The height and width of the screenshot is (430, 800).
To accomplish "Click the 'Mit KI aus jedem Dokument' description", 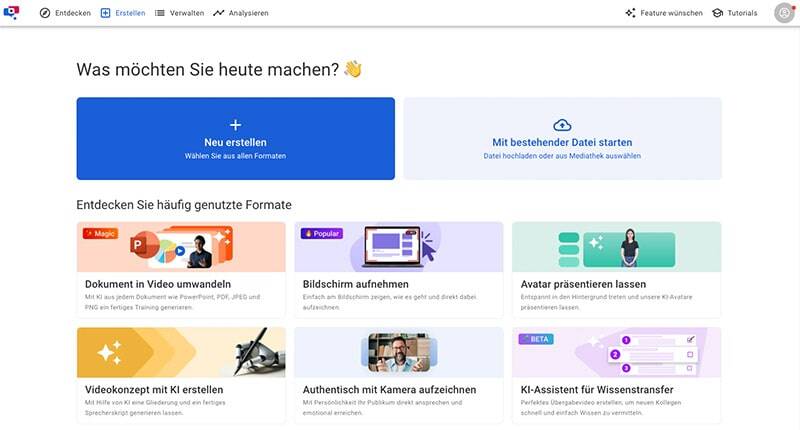I will point(172,302).
